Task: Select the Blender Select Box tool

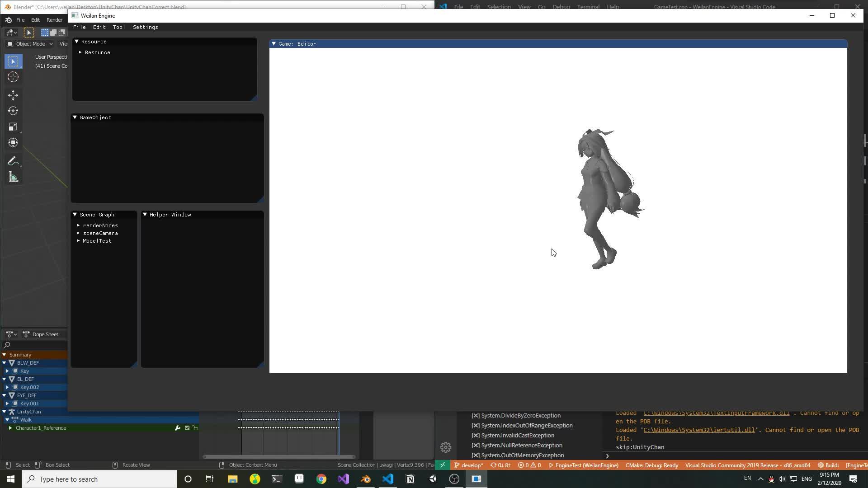Action: point(13,61)
